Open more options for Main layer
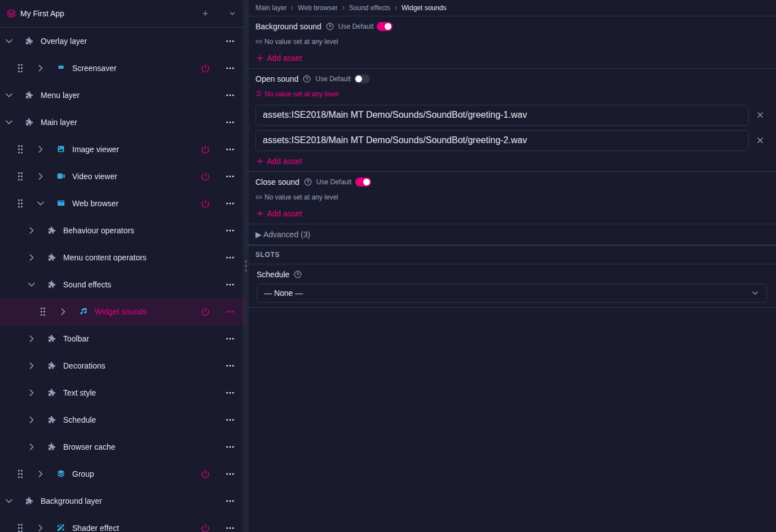The image size is (776, 532). tap(230, 122)
